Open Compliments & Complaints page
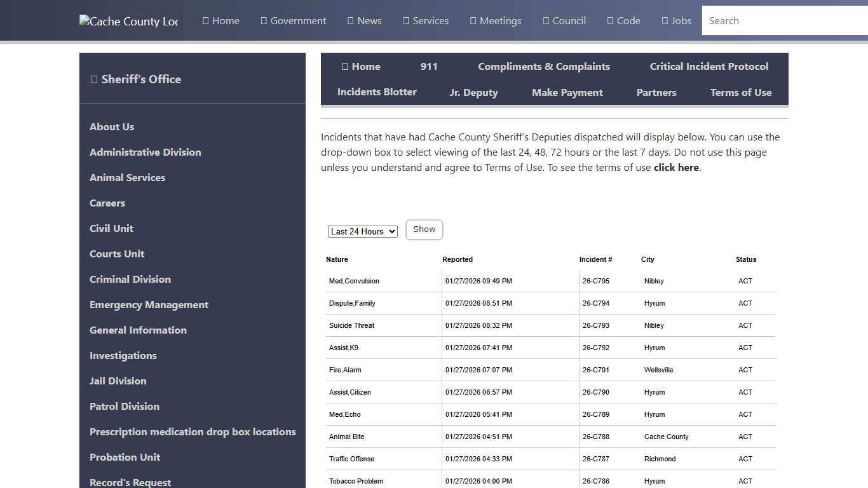This screenshot has height=488, width=868. (543, 67)
